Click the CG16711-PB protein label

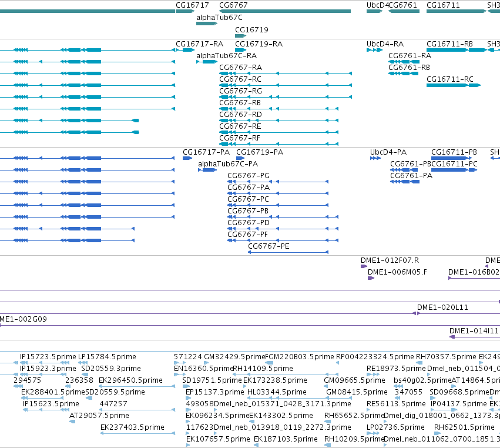[x=454, y=152]
